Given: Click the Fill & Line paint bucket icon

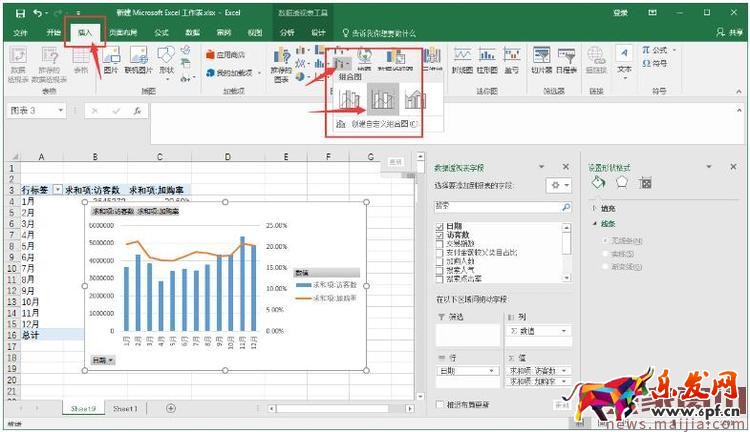Looking at the screenshot, I should click(598, 182).
